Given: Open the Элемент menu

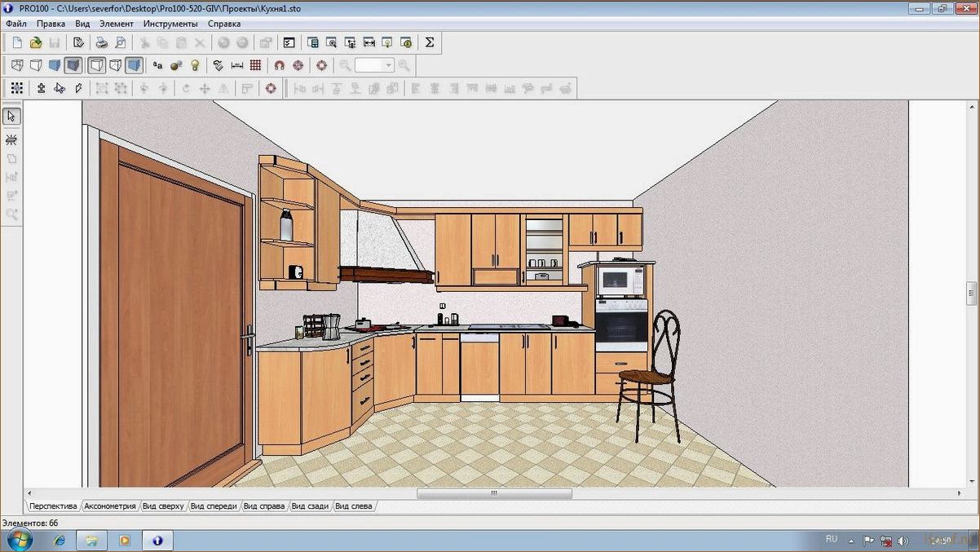Looking at the screenshot, I should point(116,24).
